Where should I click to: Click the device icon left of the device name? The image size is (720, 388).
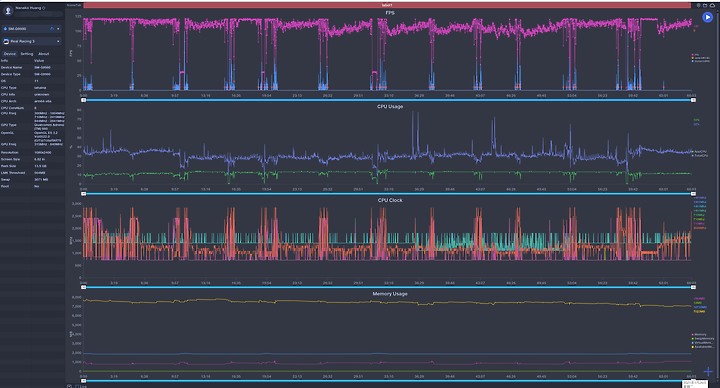5,28
